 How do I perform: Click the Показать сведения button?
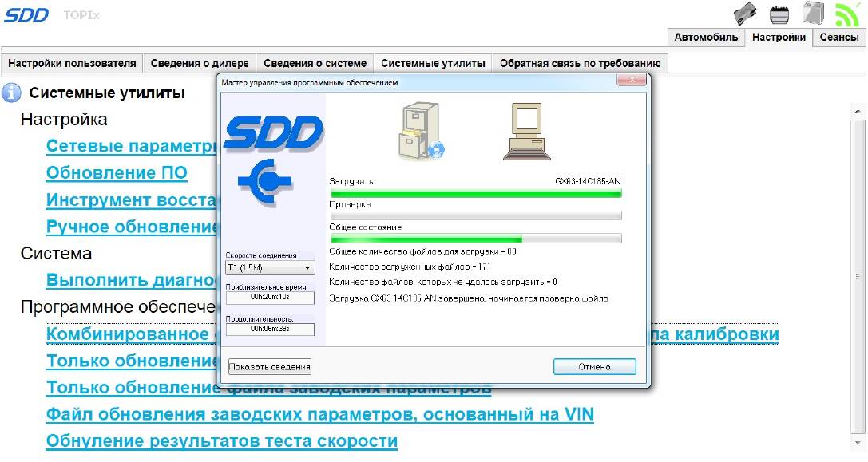pyautogui.click(x=270, y=366)
